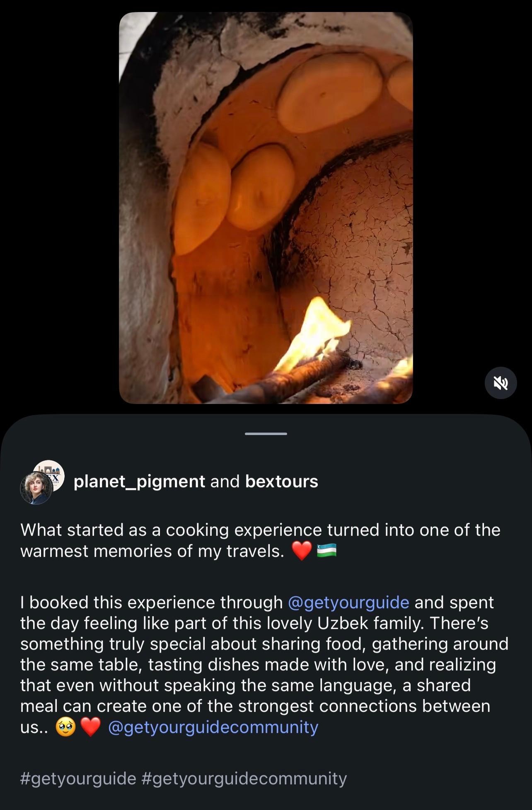Select the "What started as a cooking" paragraph
The width and height of the screenshot is (532, 810).
click(261, 540)
